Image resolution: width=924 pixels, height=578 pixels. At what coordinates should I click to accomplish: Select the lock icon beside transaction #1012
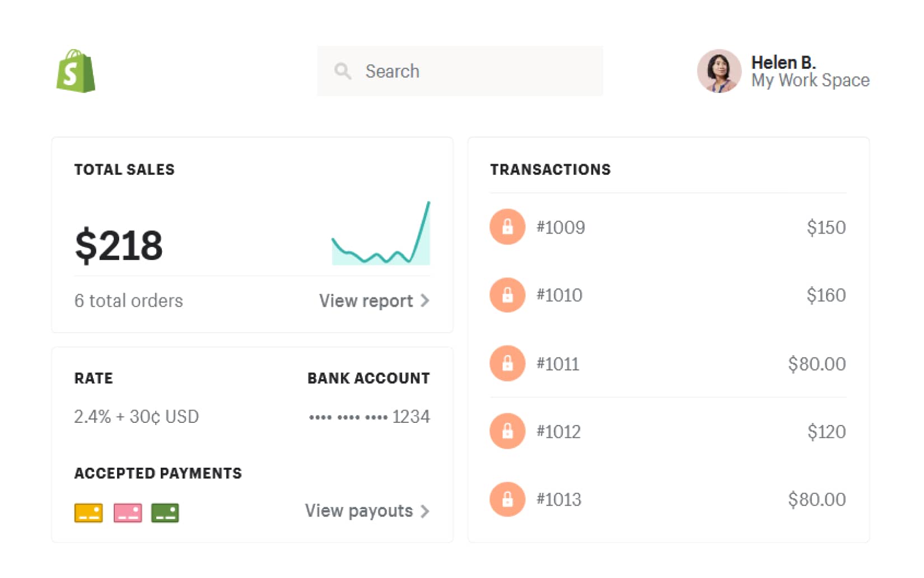click(507, 431)
